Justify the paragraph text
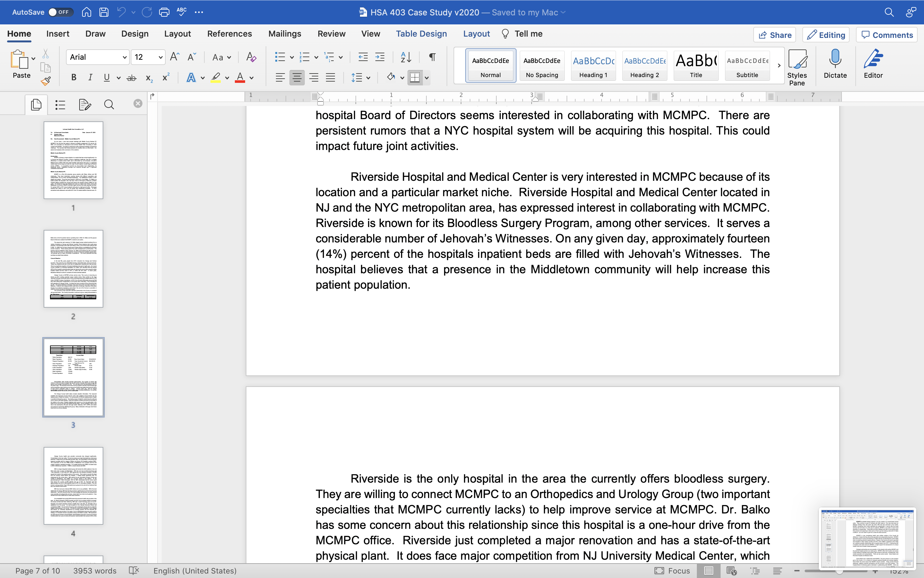This screenshot has width=924, height=578. pos(331,78)
